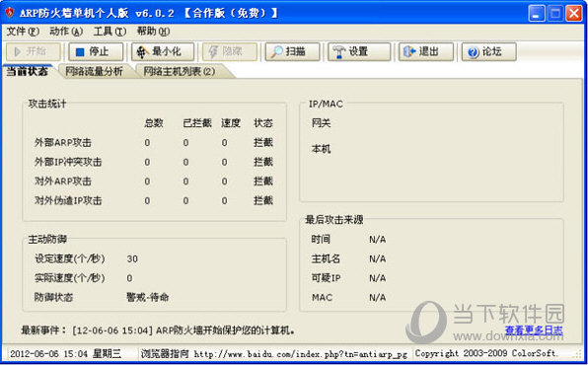
Task: Select the 当前状态 tab
Action: pos(28,71)
